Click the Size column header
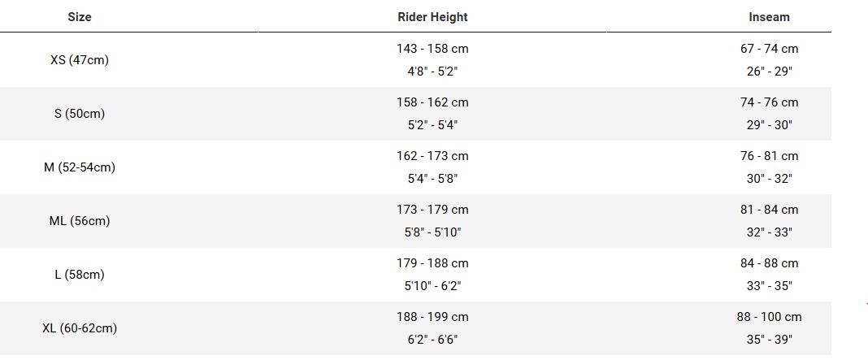Viewport: 868px width, 360px height. (x=80, y=17)
